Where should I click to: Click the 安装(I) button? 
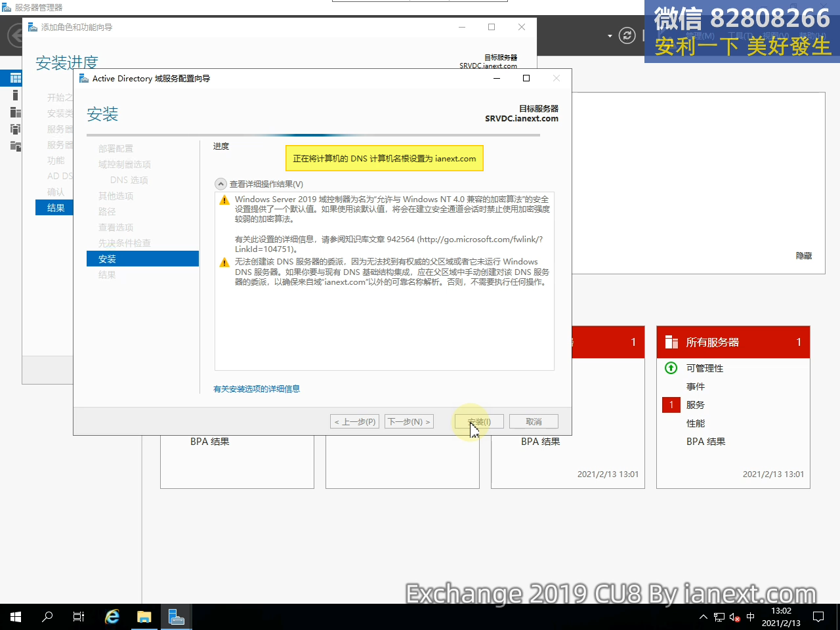click(479, 422)
